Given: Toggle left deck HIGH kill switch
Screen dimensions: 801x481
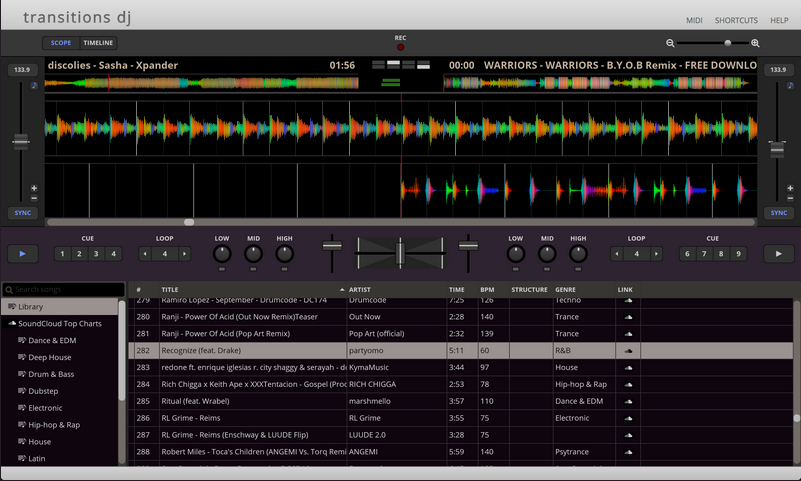Looking at the screenshot, I should pyautogui.click(x=285, y=269).
